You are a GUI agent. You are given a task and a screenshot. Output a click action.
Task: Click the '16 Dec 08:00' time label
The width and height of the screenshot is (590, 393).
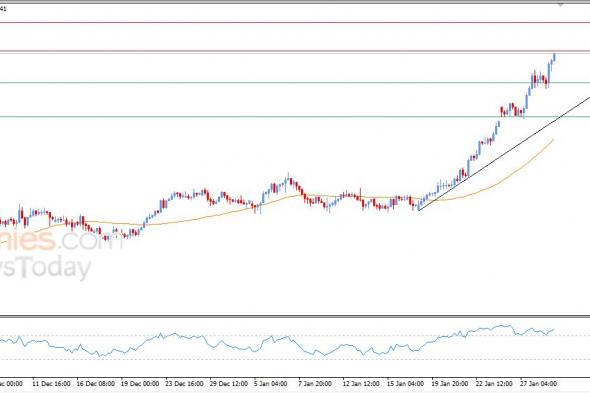point(96,384)
